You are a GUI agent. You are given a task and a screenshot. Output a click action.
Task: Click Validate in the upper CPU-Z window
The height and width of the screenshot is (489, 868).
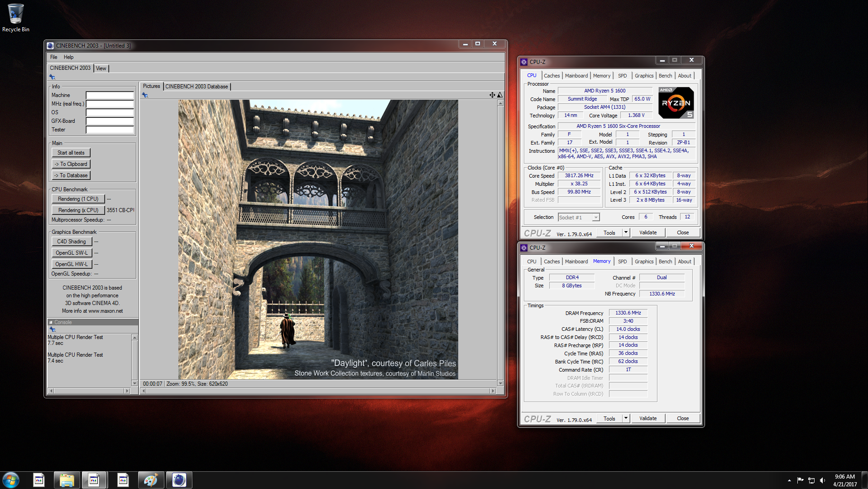pos(647,233)
